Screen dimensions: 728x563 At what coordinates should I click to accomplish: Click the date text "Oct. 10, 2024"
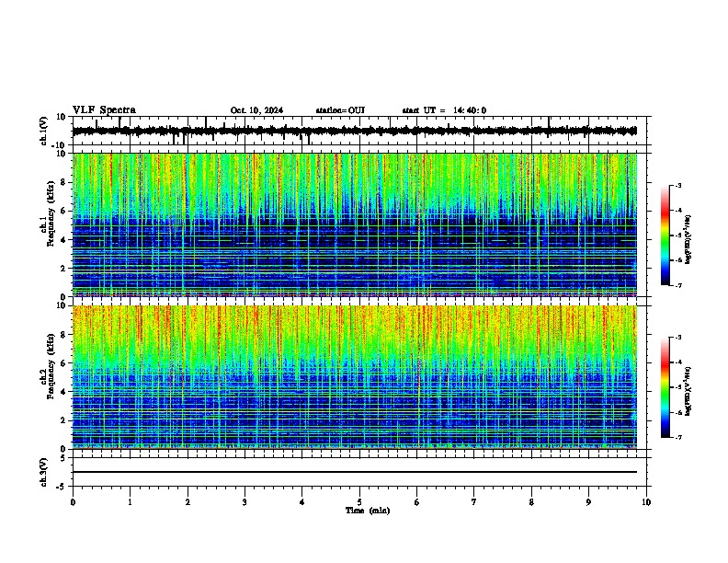256,110
